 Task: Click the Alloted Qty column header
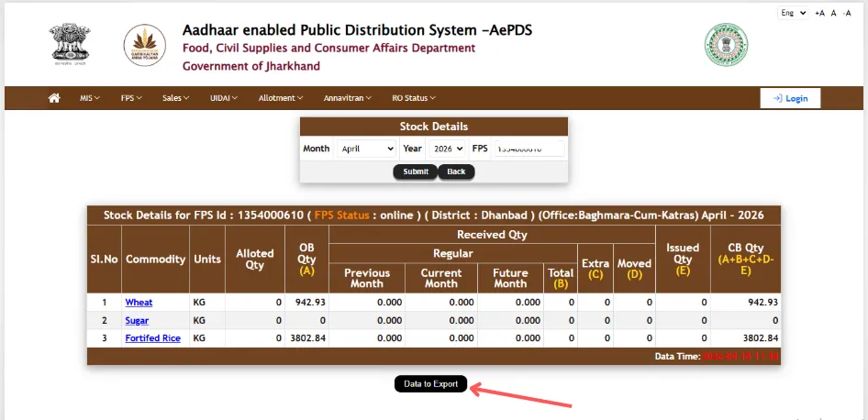coord(255,259)
